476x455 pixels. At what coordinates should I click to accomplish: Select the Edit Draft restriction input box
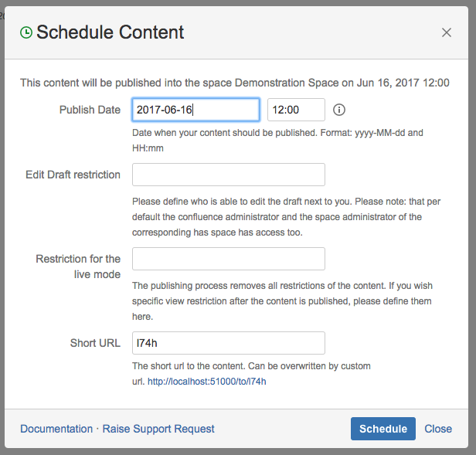point(229,175)
